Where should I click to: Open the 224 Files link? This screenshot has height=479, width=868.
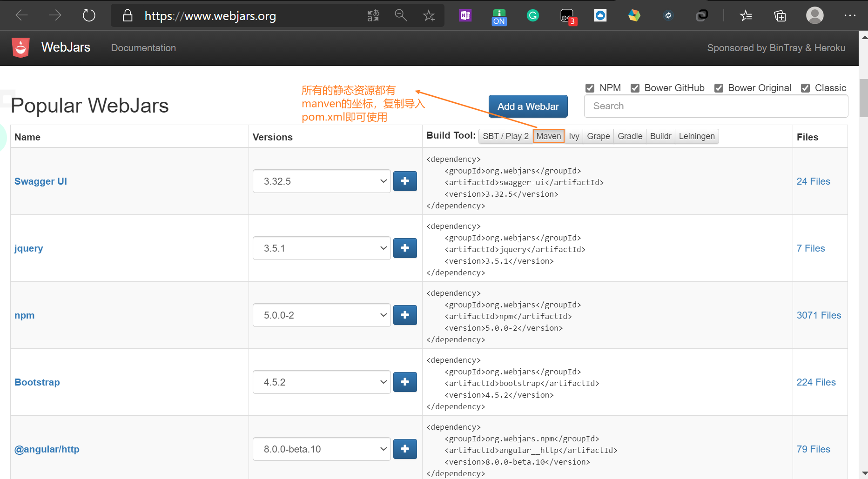[x=816, y=382]
